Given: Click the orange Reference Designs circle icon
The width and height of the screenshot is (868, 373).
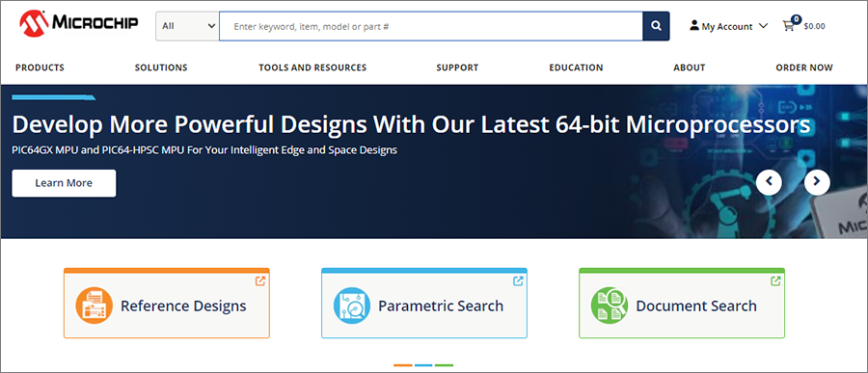Looking at the screenshot, I should [95, 306].
